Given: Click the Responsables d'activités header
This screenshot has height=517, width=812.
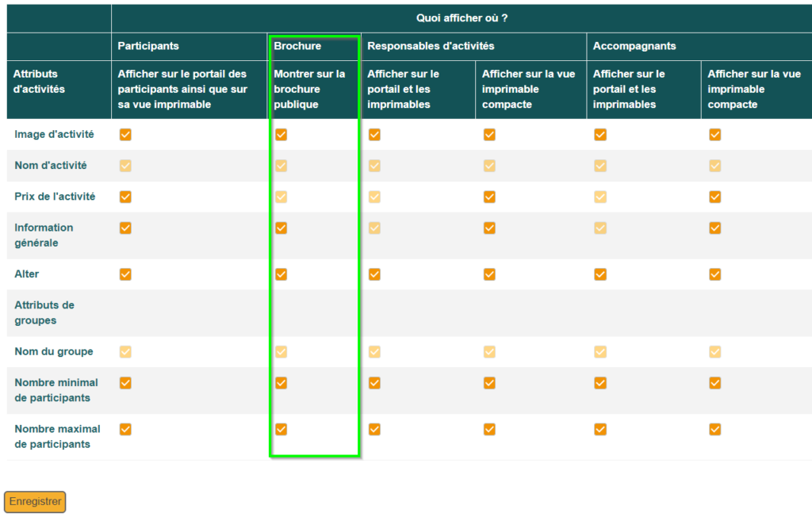Looking at the screenshot, I should coord(431,46).
